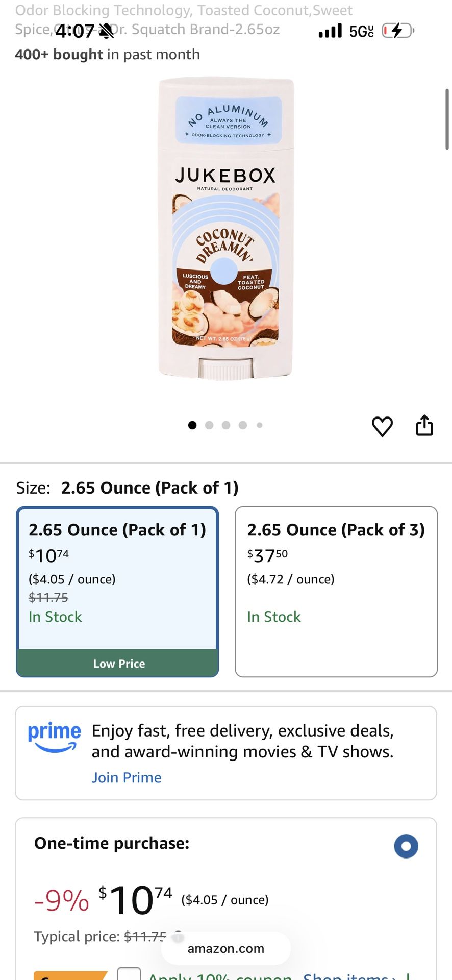Tap the Low Price badge

(x=118, y=664)
